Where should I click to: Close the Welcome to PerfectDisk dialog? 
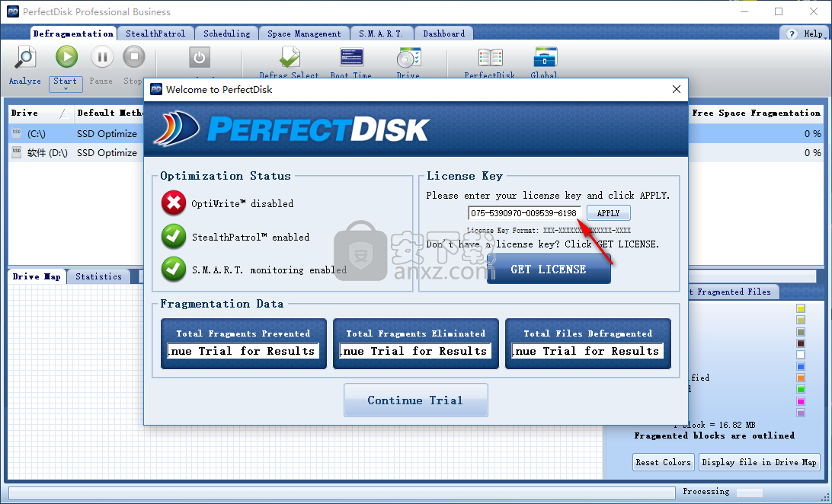(676, 89)
